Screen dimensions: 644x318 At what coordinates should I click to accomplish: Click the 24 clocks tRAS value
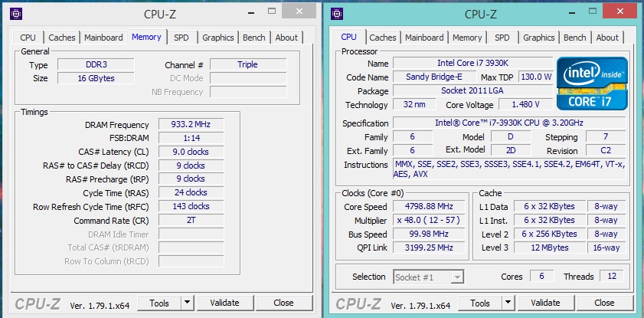pos(191,192)
